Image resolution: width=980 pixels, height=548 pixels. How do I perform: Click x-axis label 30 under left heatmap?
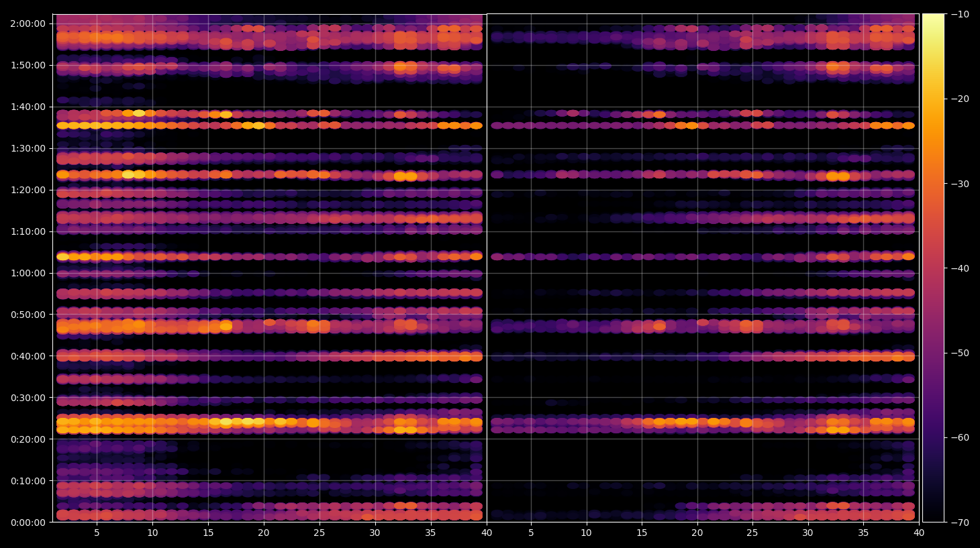375,533
